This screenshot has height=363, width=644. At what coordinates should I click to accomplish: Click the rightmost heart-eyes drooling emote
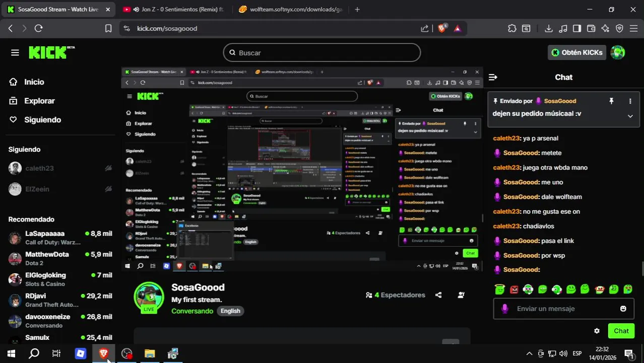point(628,289)
